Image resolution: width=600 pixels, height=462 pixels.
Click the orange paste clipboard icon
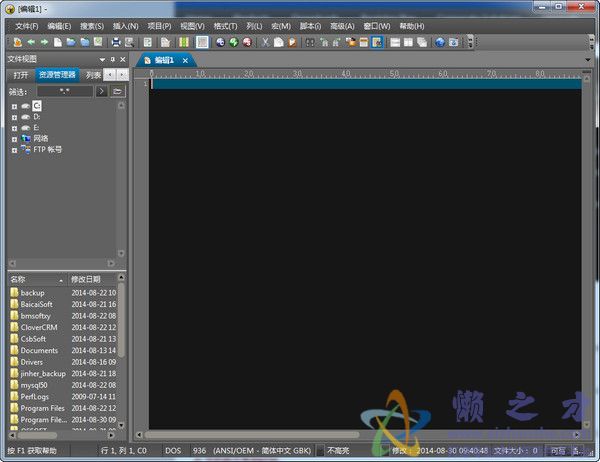click(292, 42)
